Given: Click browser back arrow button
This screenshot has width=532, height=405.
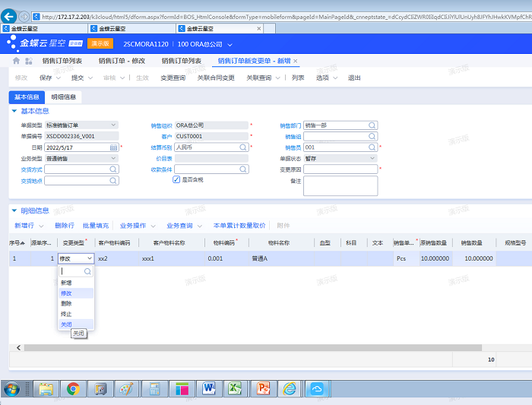Looking at the screenshot, I should click(x=11, y=16).
